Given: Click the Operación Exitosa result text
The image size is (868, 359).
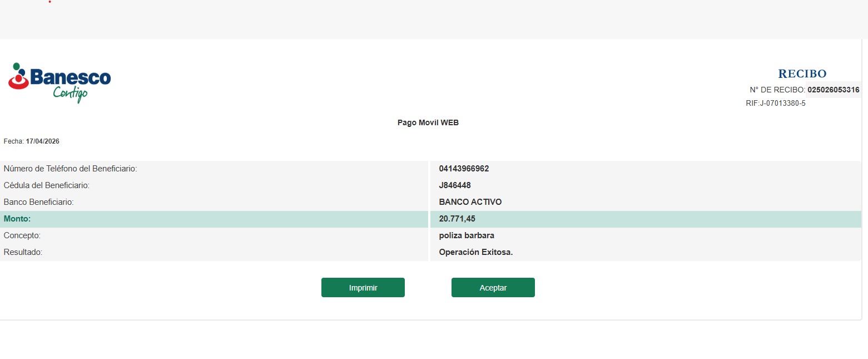Looking at the screenshot, I should click(475, 252).
